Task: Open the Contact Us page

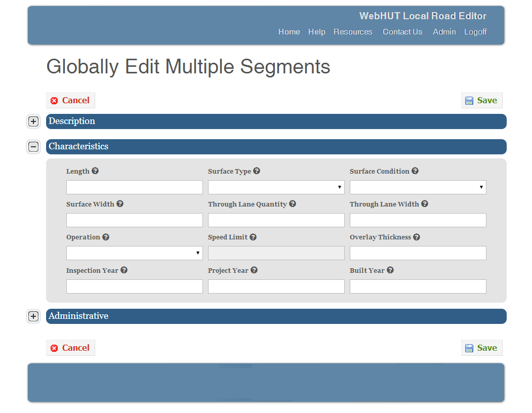Action: coord(402,32)
